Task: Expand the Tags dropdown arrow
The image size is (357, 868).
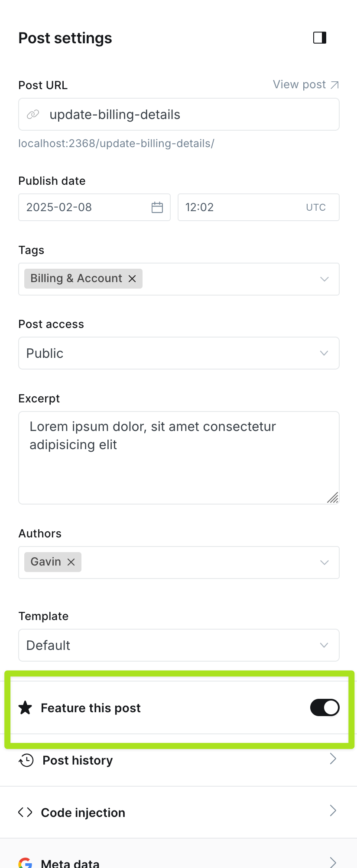Action: 324,279
